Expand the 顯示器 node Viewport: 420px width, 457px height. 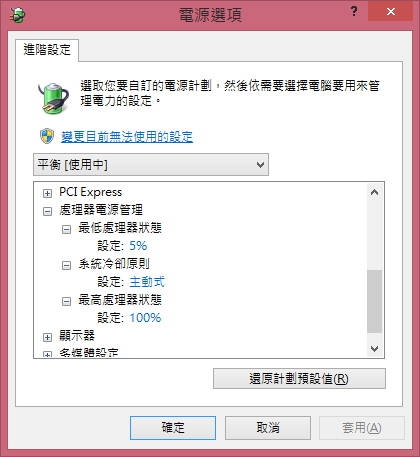pos(47,337)
